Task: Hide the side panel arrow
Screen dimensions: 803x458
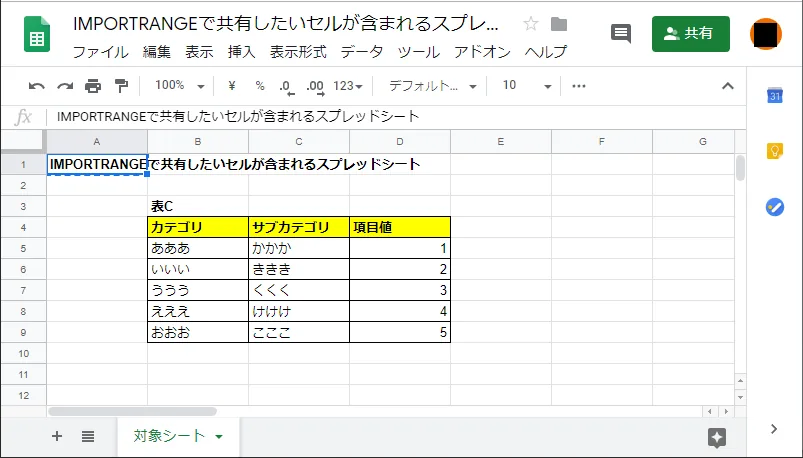Action: click(774, 429)
